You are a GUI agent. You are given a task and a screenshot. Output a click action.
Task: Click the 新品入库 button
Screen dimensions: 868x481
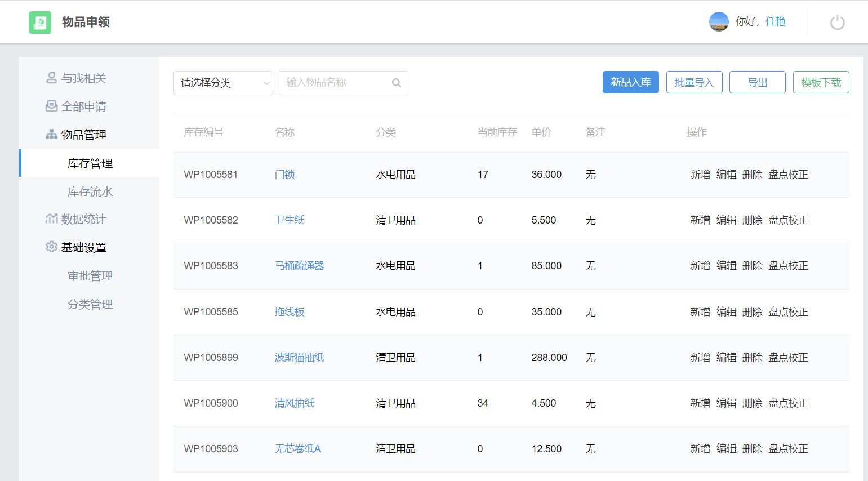coord(630,82)
